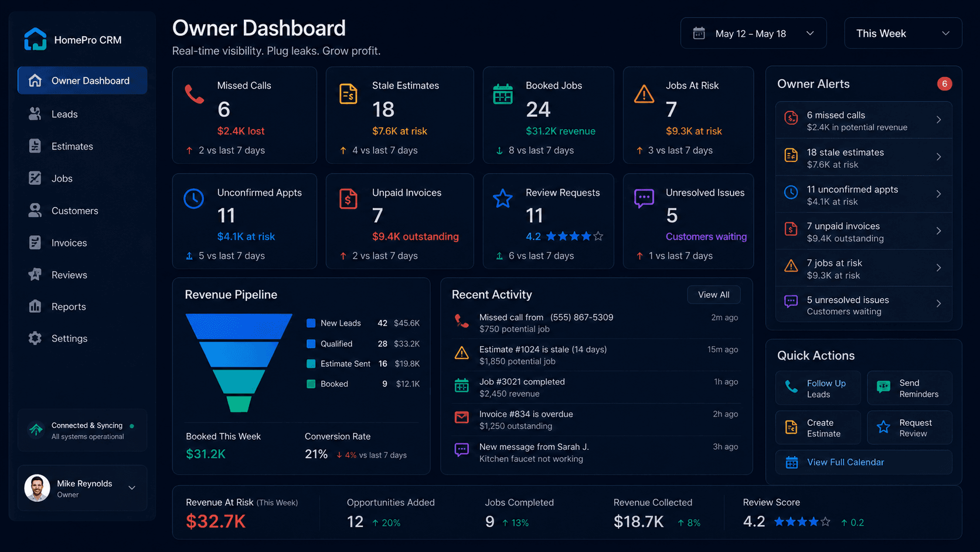Image resolution: width=980 pixels, height=552 pixels.
Task: Click the Create Estimate quick action
Action: [x=818, y=428]
